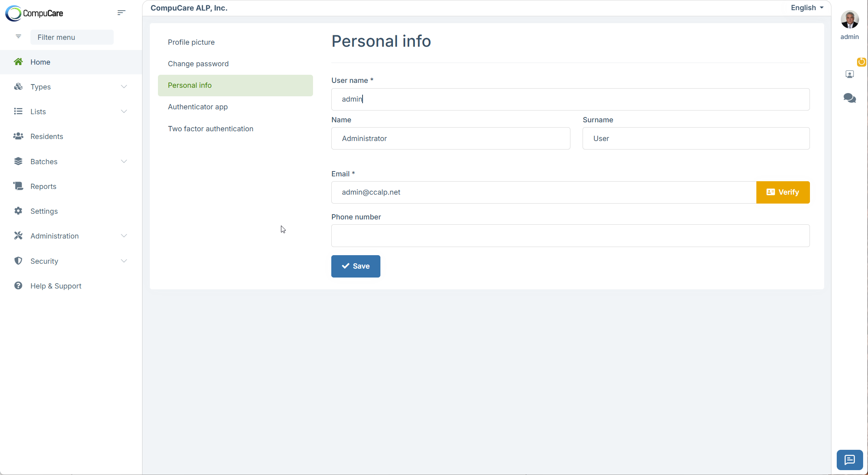Viewport: 868px width, 475px height.
Task: Open the English language dropdown
Action: [x=807, y=8]
